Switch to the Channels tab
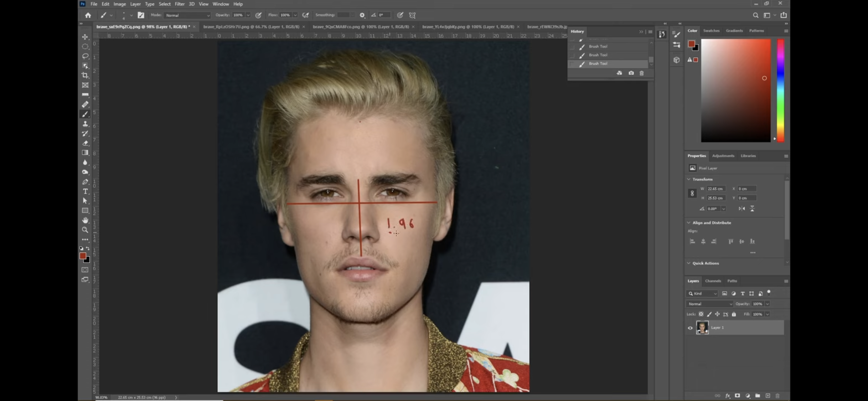 (713, 281)
